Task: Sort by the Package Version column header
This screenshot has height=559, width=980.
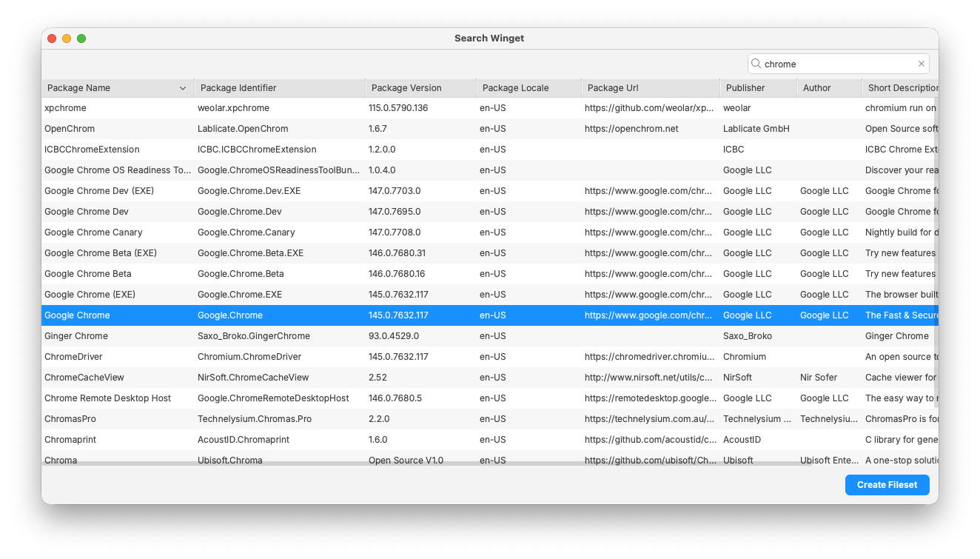Action: 420,88
